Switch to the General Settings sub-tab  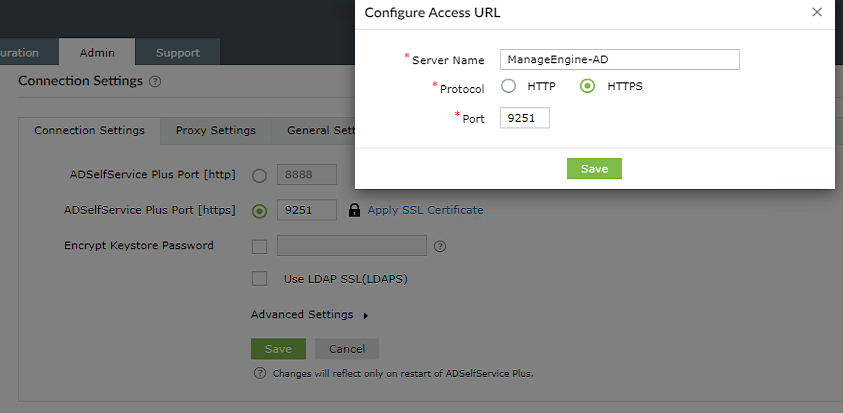pos(313,131)
